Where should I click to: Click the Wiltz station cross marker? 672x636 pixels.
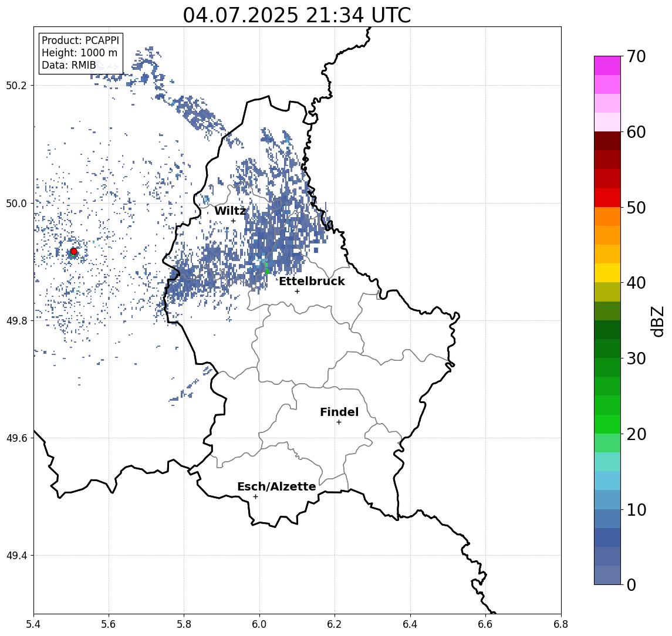pyautogui.click(x=233, y=221)
